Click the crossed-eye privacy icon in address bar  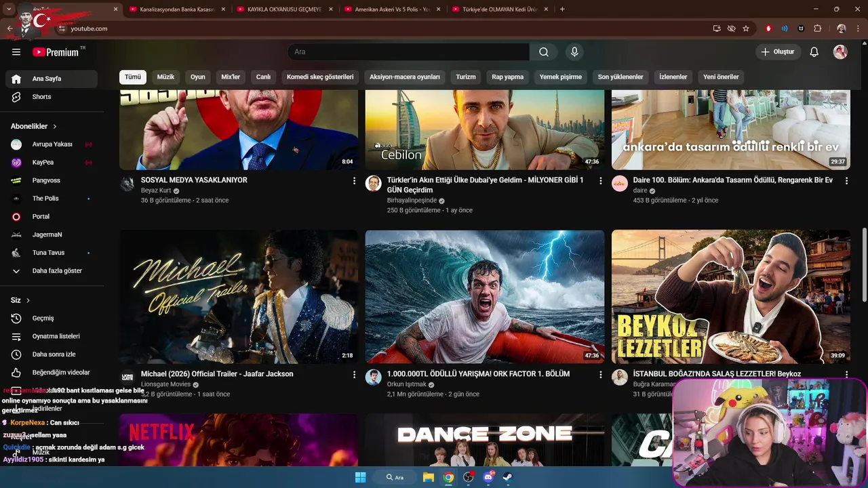[x=731, y=28]
